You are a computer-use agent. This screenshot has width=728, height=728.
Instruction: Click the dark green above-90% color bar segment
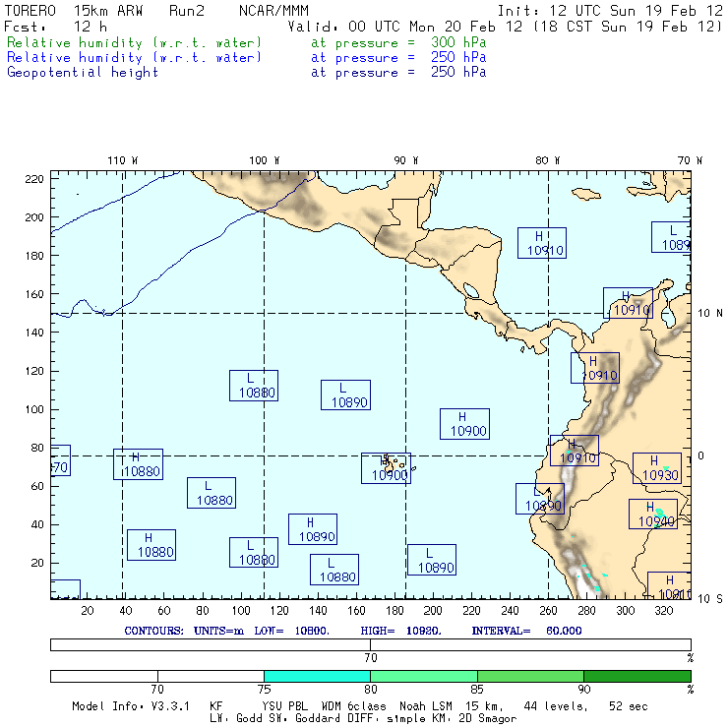pyautogui.click(x=637, y=676)
